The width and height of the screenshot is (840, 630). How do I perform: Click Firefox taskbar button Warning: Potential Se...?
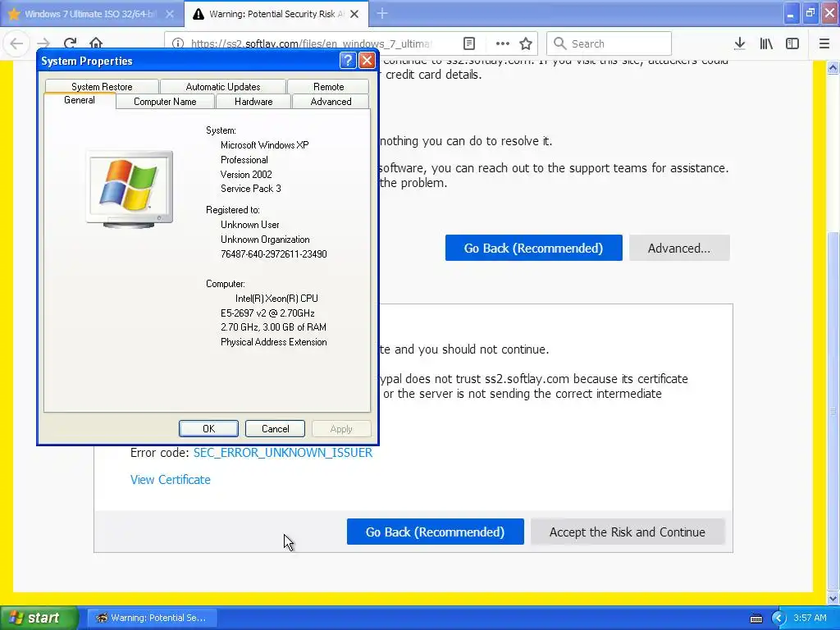click(152, 618)
